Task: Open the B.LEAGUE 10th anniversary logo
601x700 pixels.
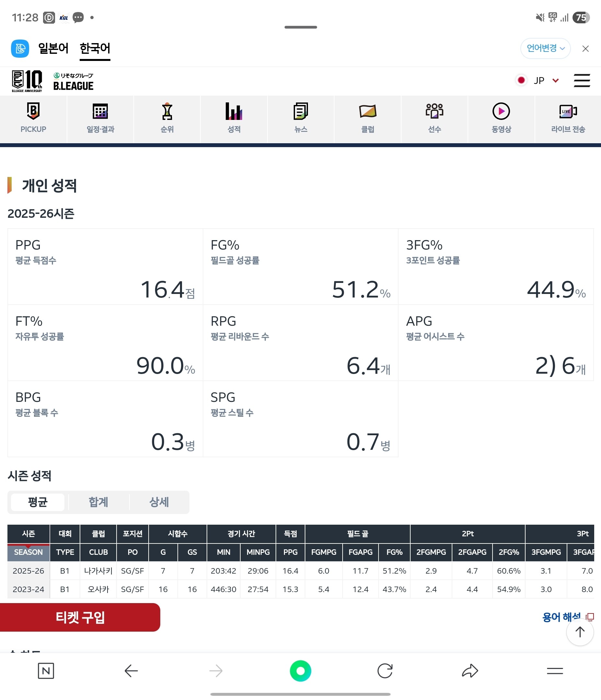Action: 27,81
